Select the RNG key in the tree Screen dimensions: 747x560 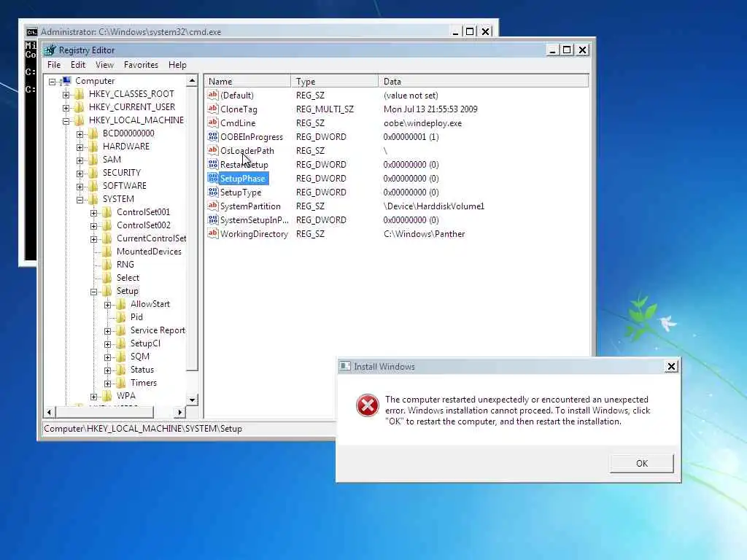pos(125,265)
